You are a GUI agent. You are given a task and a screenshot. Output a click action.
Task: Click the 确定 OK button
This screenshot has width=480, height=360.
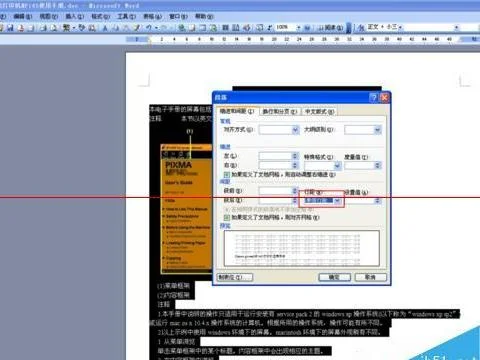coord(334,277)
